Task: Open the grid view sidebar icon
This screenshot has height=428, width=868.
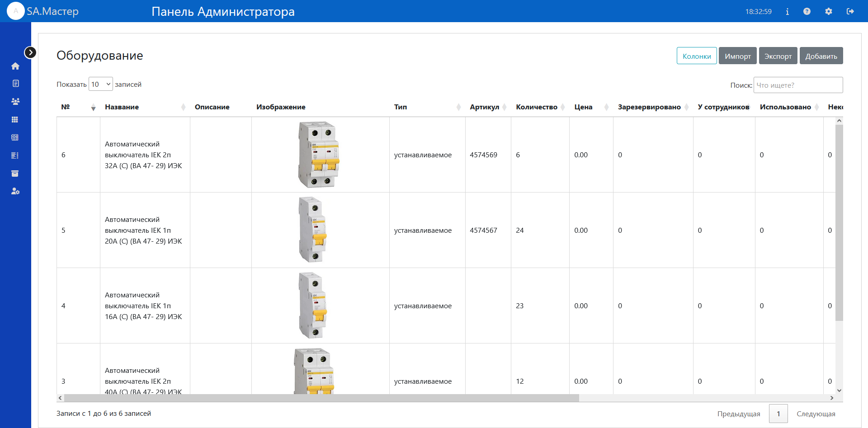Action: coord(15,120)
